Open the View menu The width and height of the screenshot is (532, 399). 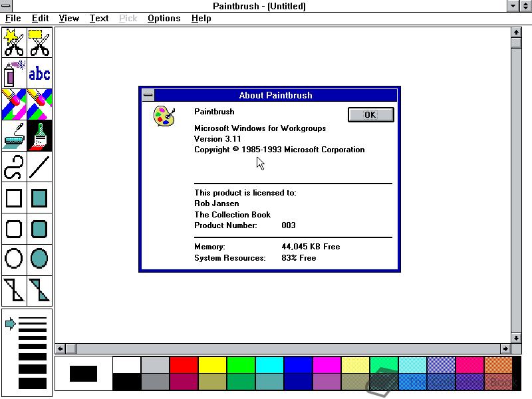point(69,19)
